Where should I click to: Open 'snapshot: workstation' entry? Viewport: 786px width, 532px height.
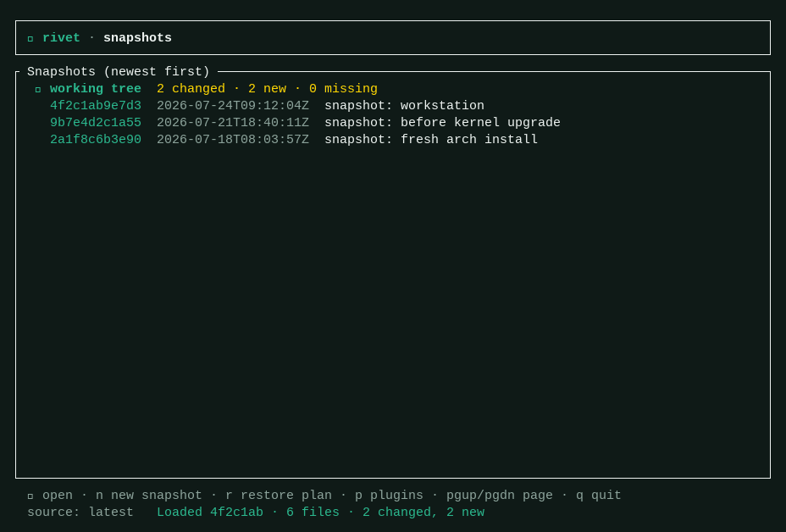pyautogui.click(x=404, y=106)
